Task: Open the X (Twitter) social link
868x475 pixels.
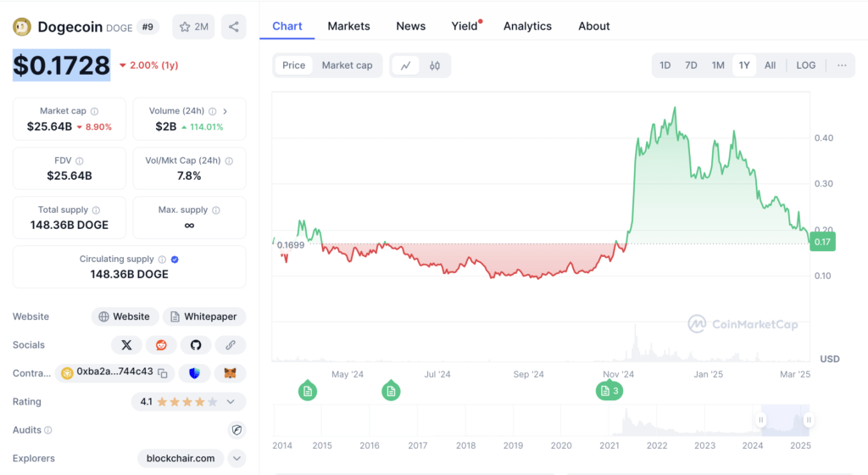Action: point(127,345)
